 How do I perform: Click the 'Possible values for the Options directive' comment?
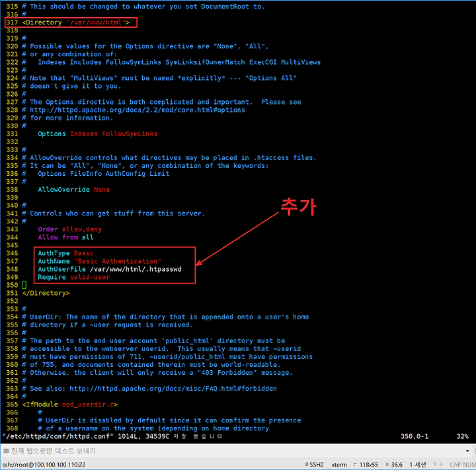click(x=145, y=46)
